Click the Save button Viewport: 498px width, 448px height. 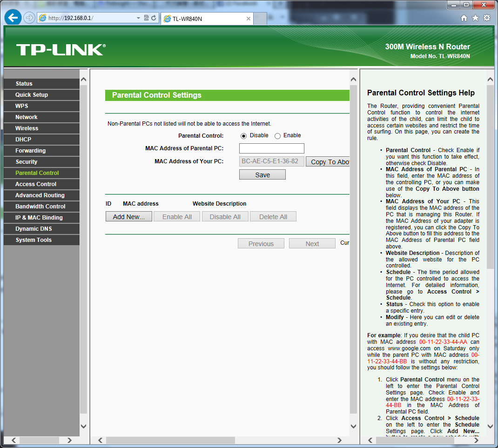point(262,175)
